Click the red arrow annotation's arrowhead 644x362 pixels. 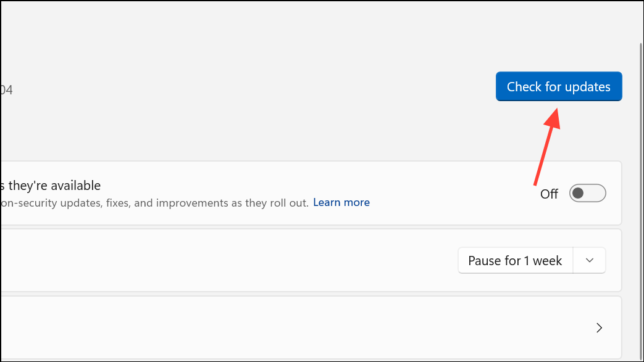coord(553,116)
